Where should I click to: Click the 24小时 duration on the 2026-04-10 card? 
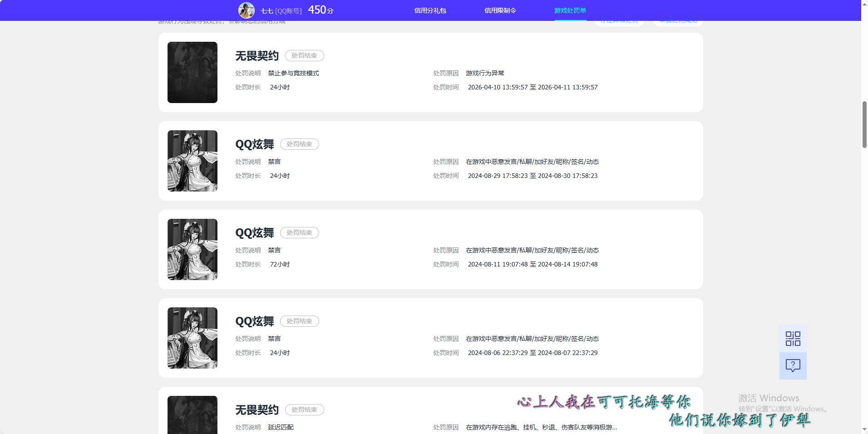click(x=280, y=87)
